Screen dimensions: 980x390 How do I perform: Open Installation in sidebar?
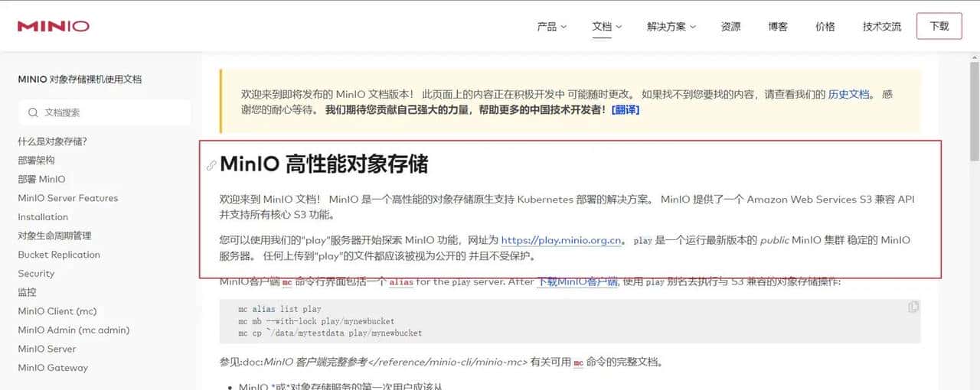click(43, 217)
